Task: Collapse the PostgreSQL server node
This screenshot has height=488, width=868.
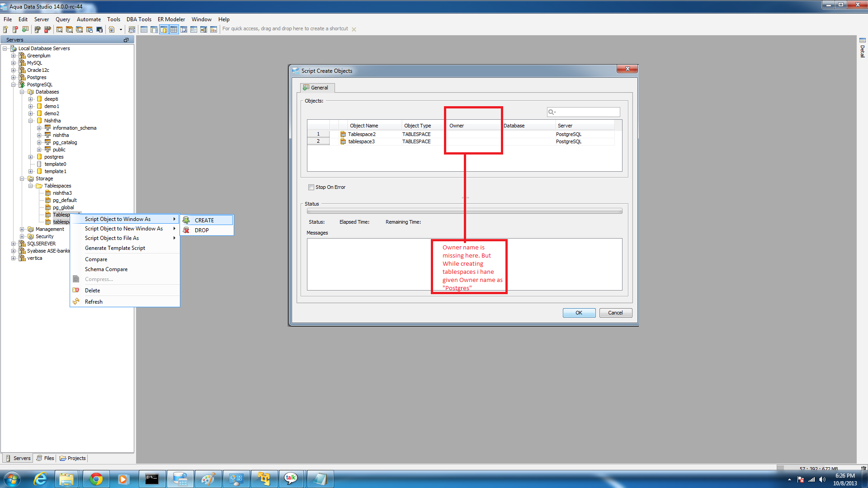Action: pos(14,84)
